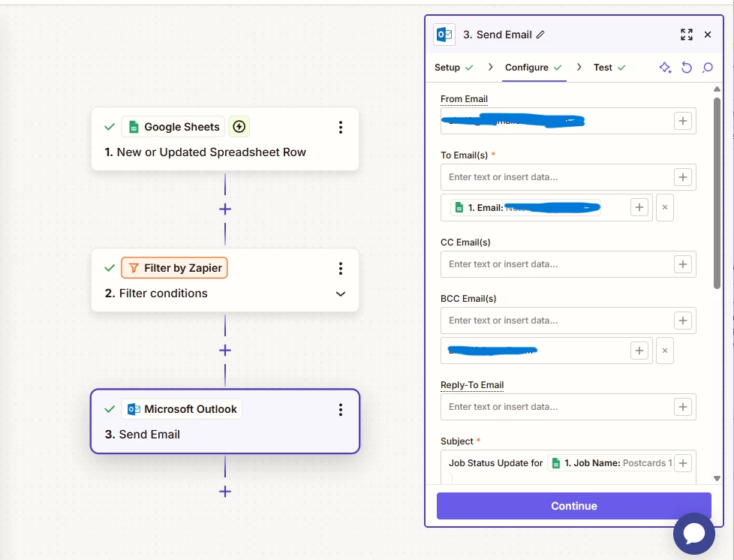This screenshot has height=560, width=734.
Task: Remove the mapped 1. Email recipient
Action: pos(665,207)
